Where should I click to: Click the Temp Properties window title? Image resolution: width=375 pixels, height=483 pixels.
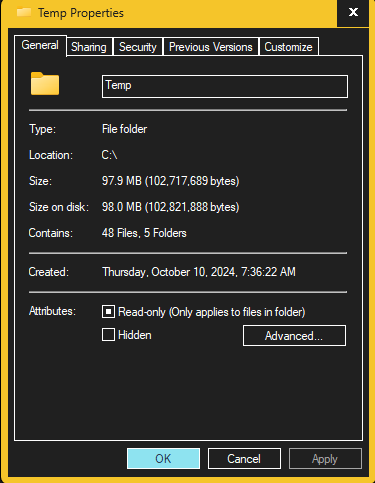(81, 13)
